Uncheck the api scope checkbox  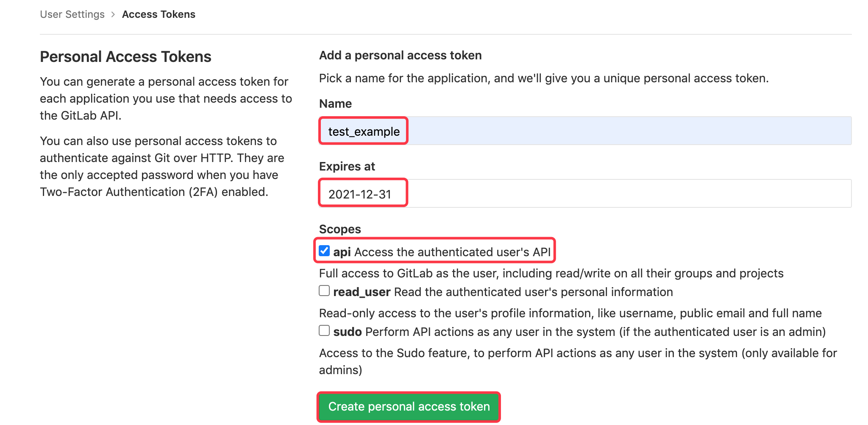click(325, 251)
